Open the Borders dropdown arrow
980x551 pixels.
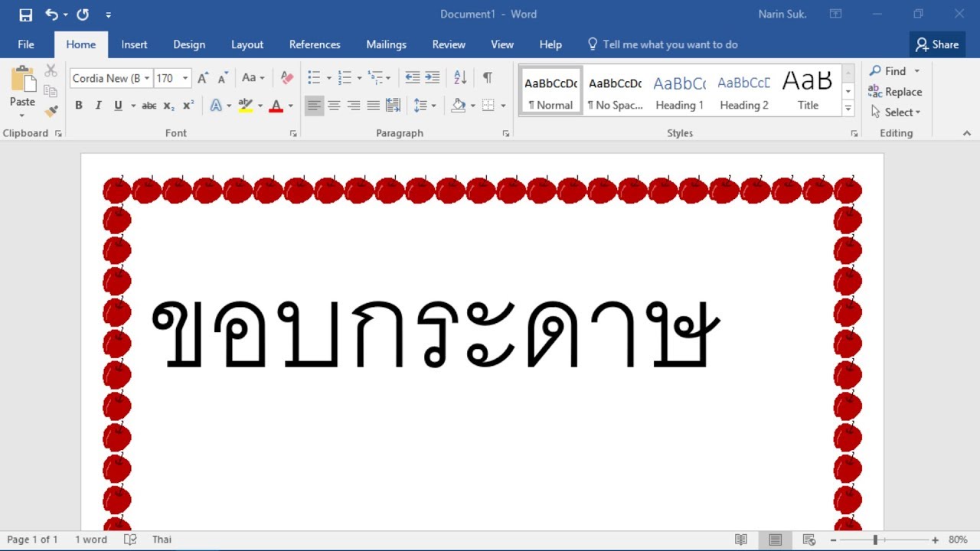click(502, 106)
